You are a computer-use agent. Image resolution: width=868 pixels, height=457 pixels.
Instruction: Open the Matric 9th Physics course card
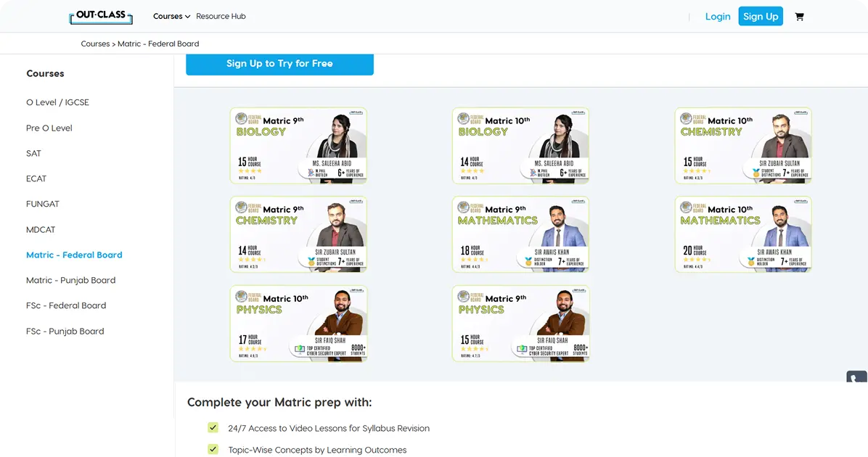click(520, 324)
